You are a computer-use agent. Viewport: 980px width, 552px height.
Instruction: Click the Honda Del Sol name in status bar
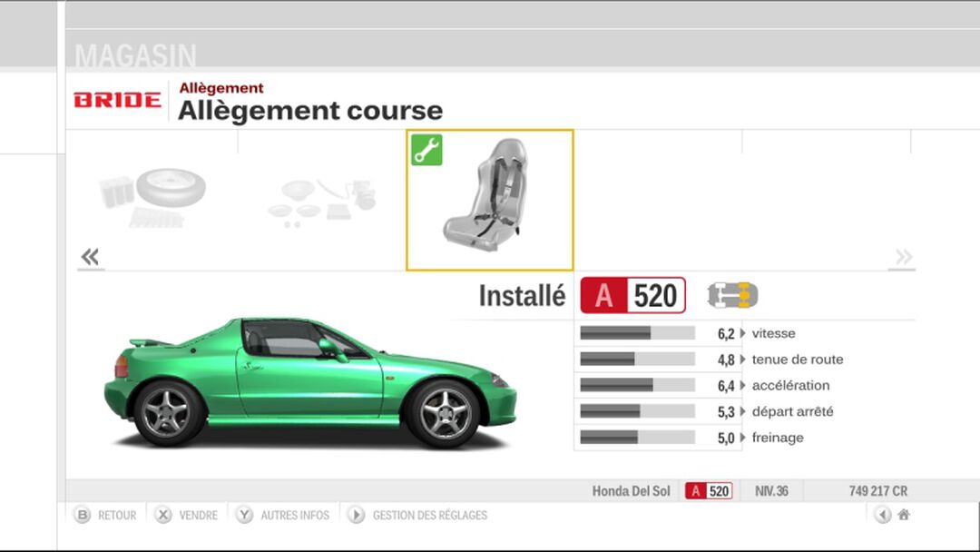(x=632, y=491)
